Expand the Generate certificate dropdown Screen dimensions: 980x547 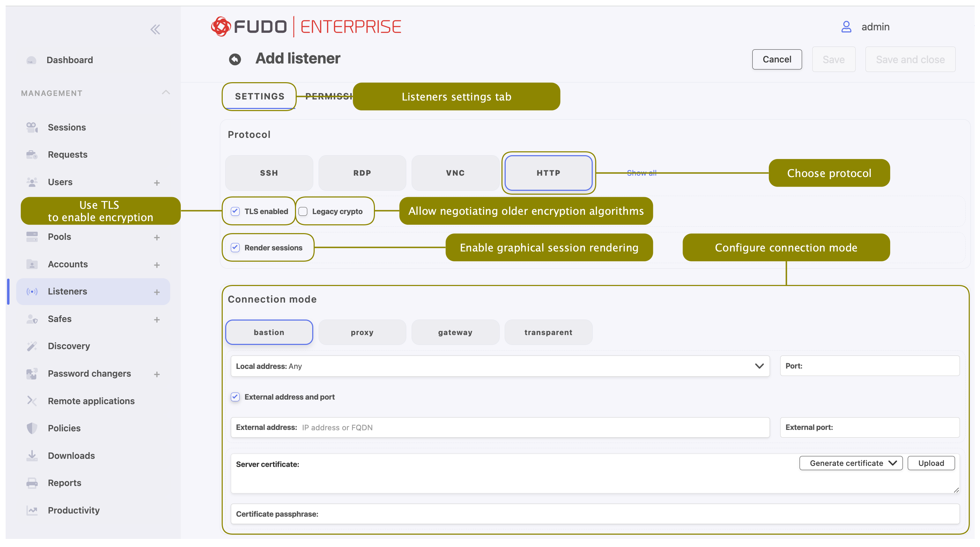click(x=851, y=463)
